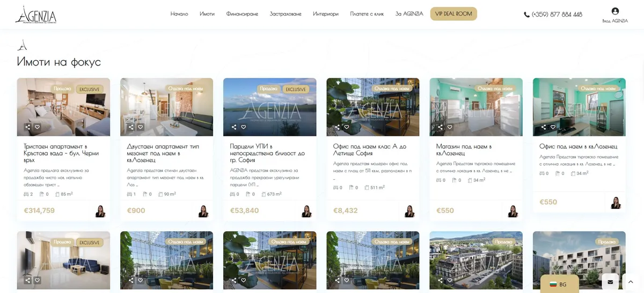Open the envelope contact icon

tap(610, 282)
